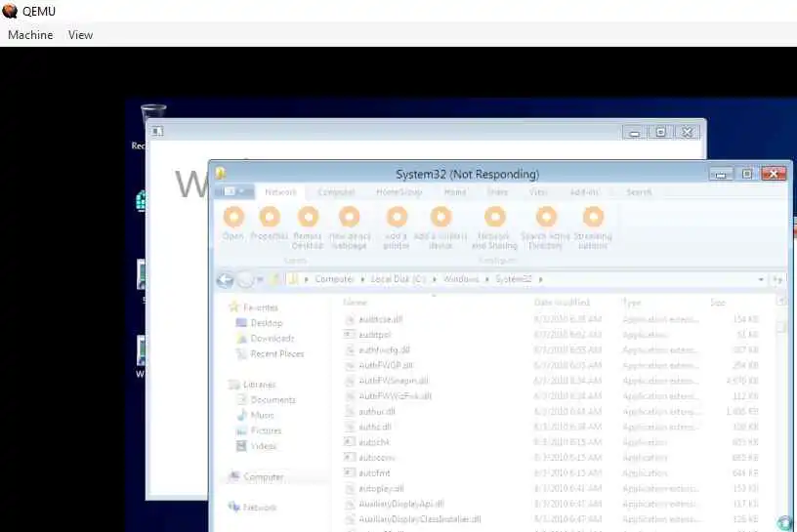Click the Up folder icon
The image size is (797, 532).
tap(275, 279)
